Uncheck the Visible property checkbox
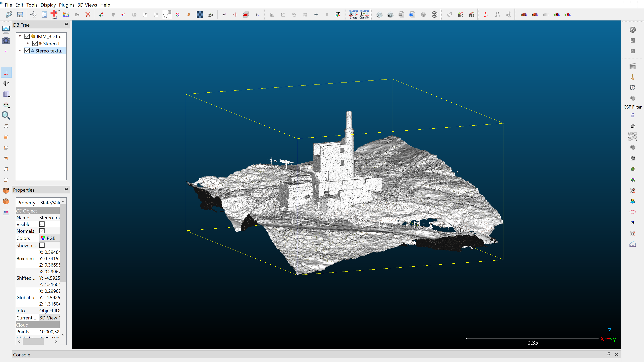The height and width of the screenshot is (362, 644). (x=42, y=224)
